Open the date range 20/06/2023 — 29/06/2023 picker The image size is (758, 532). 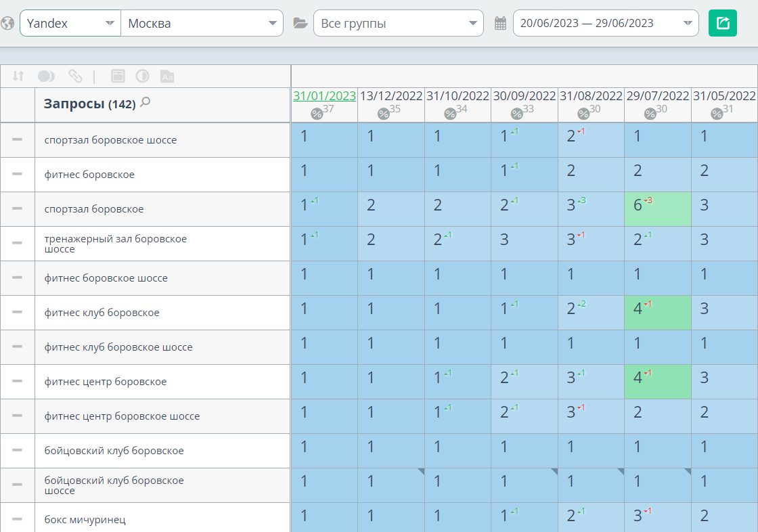click(x=606, y=23)
